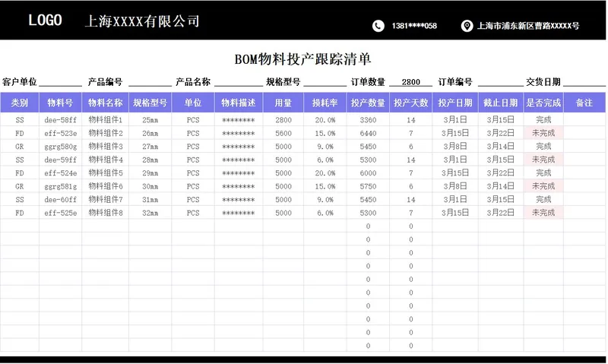Click 未完成 status for ggrg581g row
Image resolution: width=608 pixels, height=364 pixels.
(543, 186)
